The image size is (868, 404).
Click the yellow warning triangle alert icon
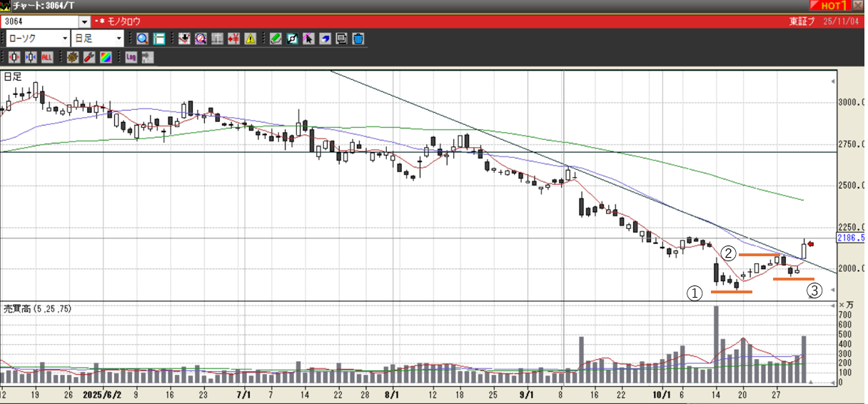pyautogui.click(x=250, y=39)
